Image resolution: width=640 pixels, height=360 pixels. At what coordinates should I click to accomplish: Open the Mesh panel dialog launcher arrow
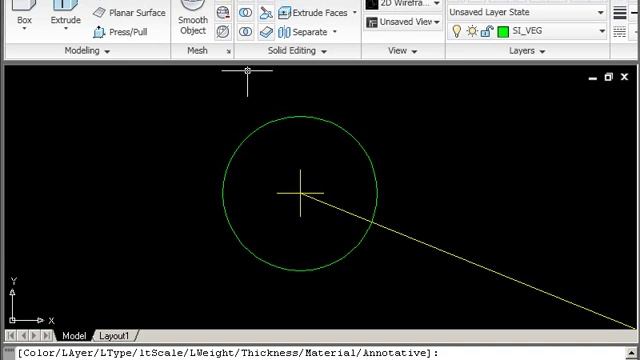229,51
